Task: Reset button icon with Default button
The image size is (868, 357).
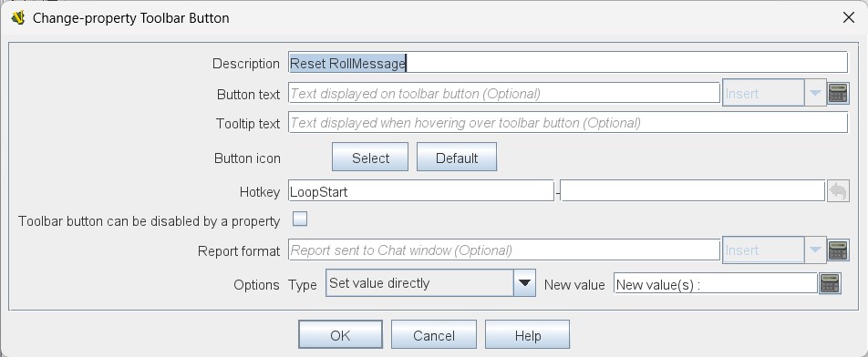Action: click(457, 158)
